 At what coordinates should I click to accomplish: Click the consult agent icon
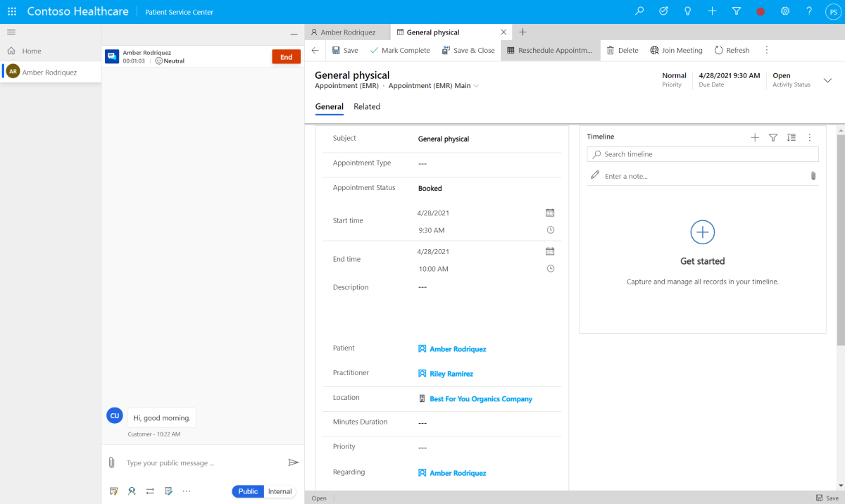coord(132,491)
